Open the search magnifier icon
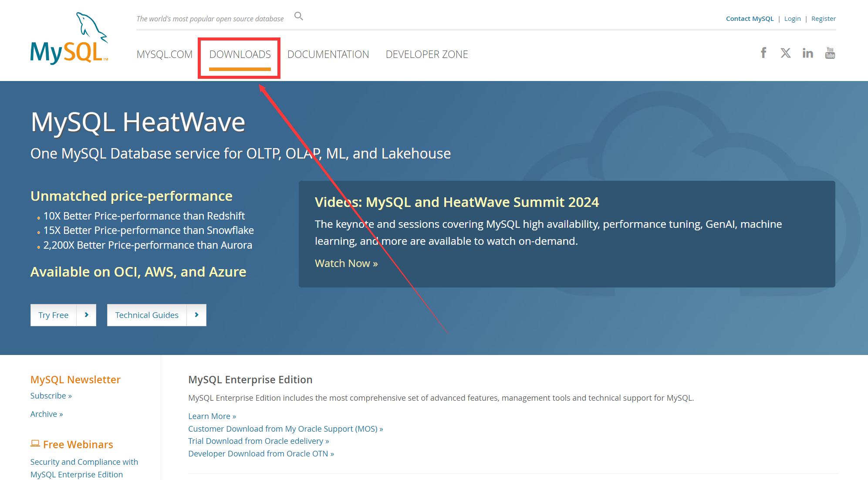 [299, 16]
